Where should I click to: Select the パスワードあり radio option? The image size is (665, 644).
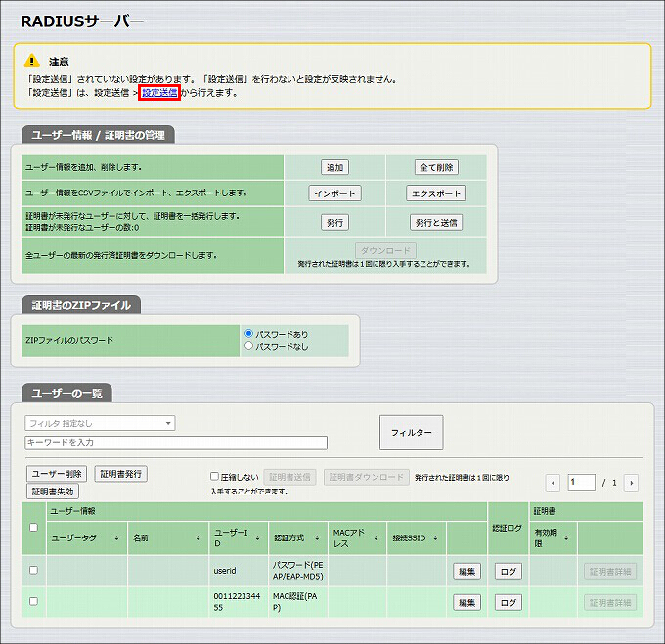249,334
